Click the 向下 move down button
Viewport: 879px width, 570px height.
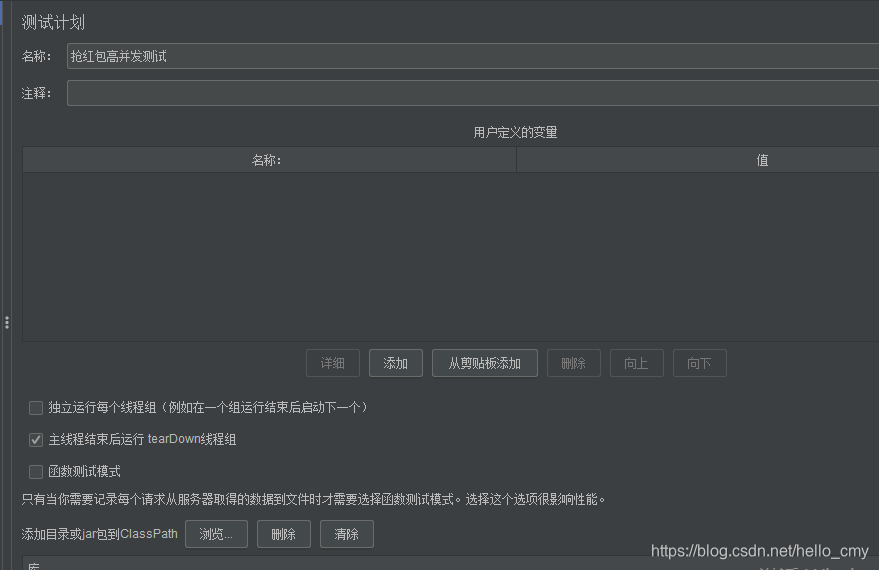click(700, 363)
